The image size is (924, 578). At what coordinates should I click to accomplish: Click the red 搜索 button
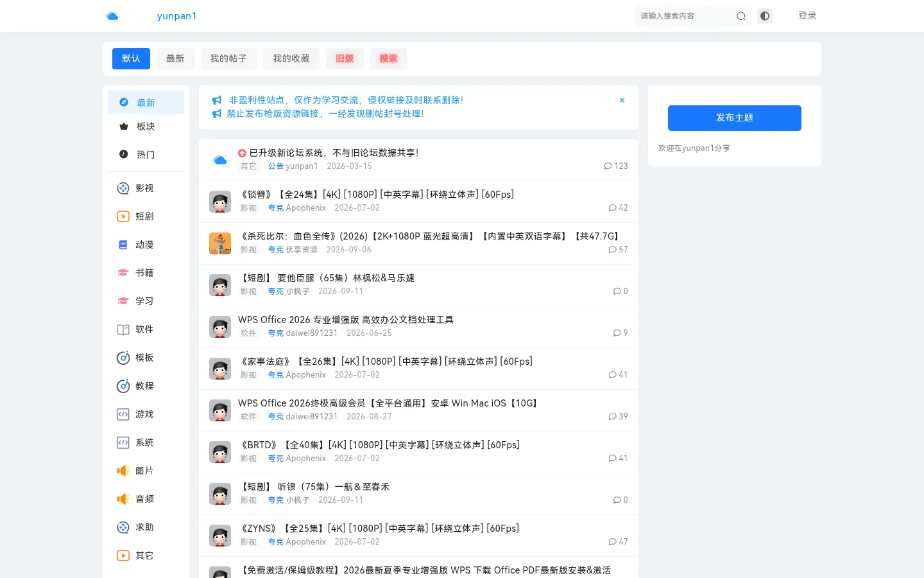pos(388,58)
